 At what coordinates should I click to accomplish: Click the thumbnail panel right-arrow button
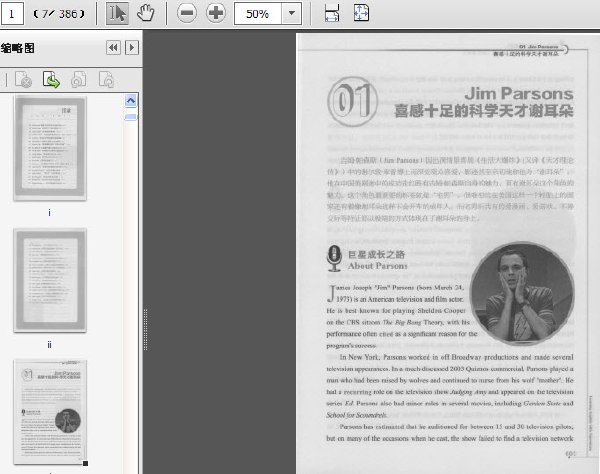click(132, 48)
